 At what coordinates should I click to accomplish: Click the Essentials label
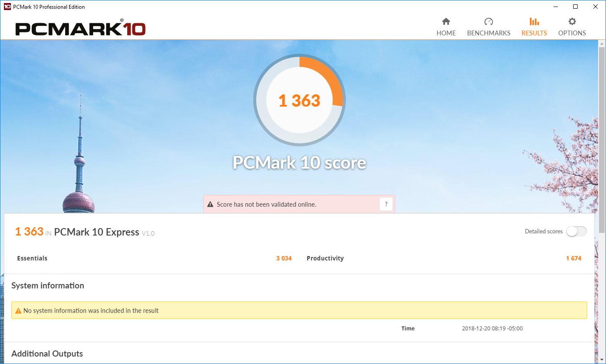click(x=32, y=258)
